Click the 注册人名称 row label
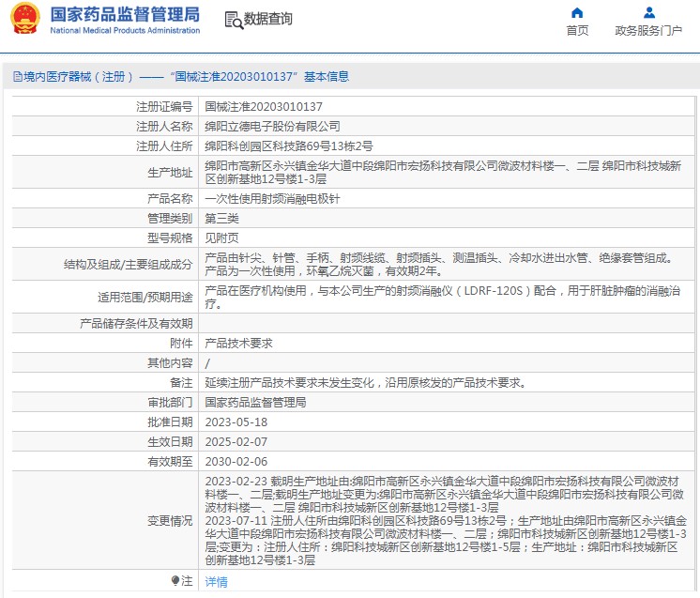 [164, 126]
